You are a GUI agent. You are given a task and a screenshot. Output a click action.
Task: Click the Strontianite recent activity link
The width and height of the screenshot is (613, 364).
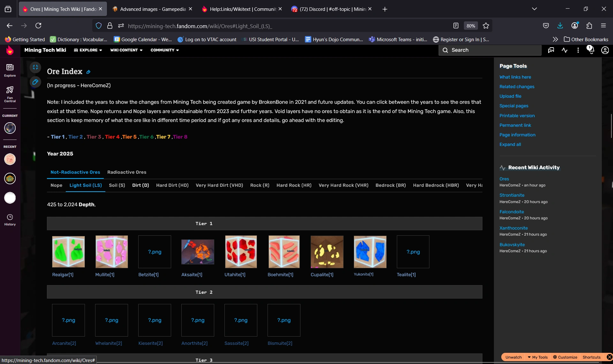coord(512,195)
